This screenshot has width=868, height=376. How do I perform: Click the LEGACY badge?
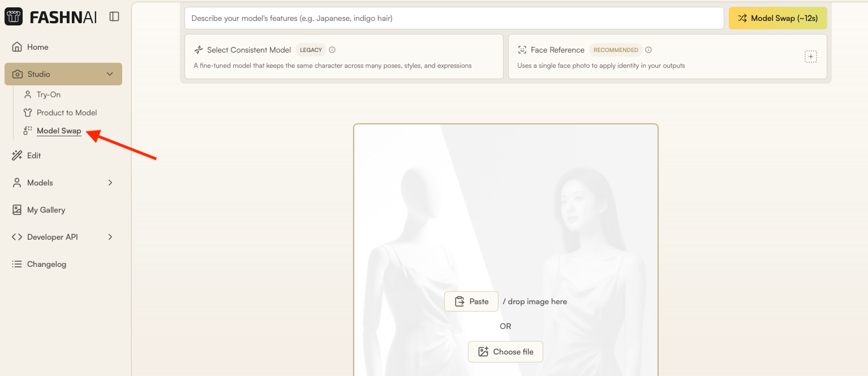pyautogui.click(x=311, y=50)
